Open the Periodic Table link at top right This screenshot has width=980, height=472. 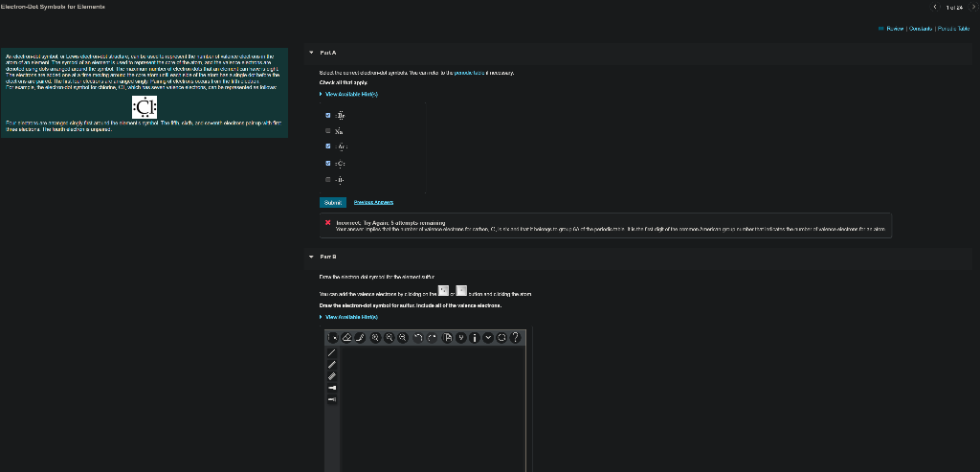click(x=954, y=29)
